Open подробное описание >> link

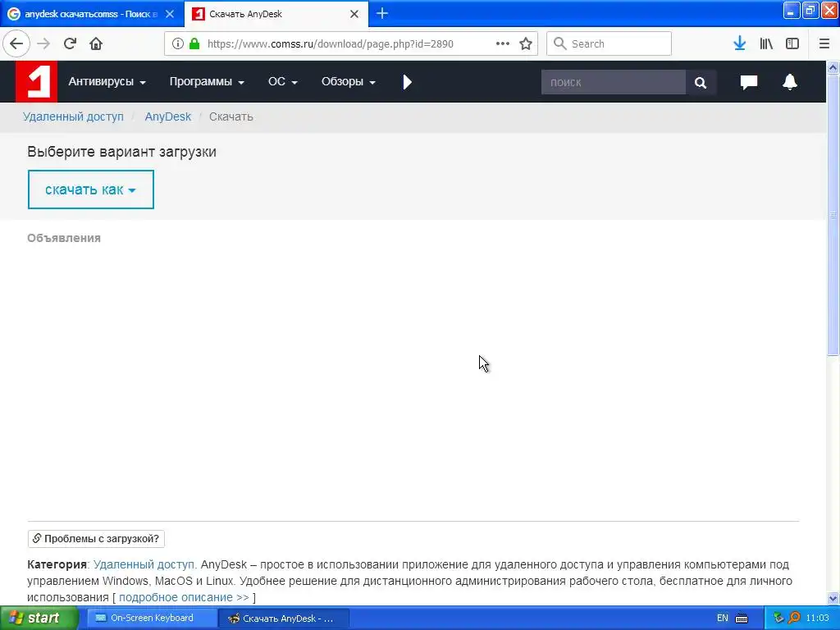tap(184, 597)
